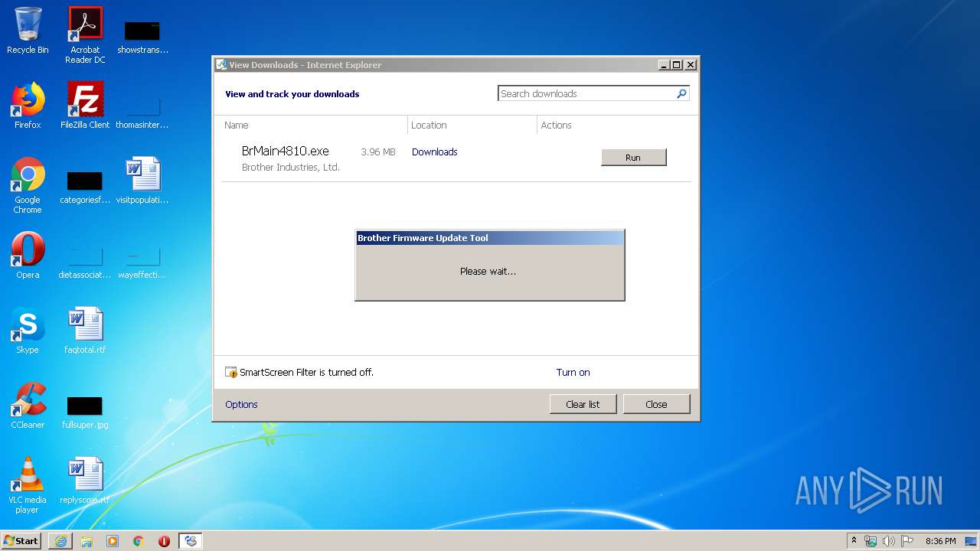Viewport: 980px width, 551px height.
Task: Launch Google Chrome desktop shortcut
Action: (28, 185)
